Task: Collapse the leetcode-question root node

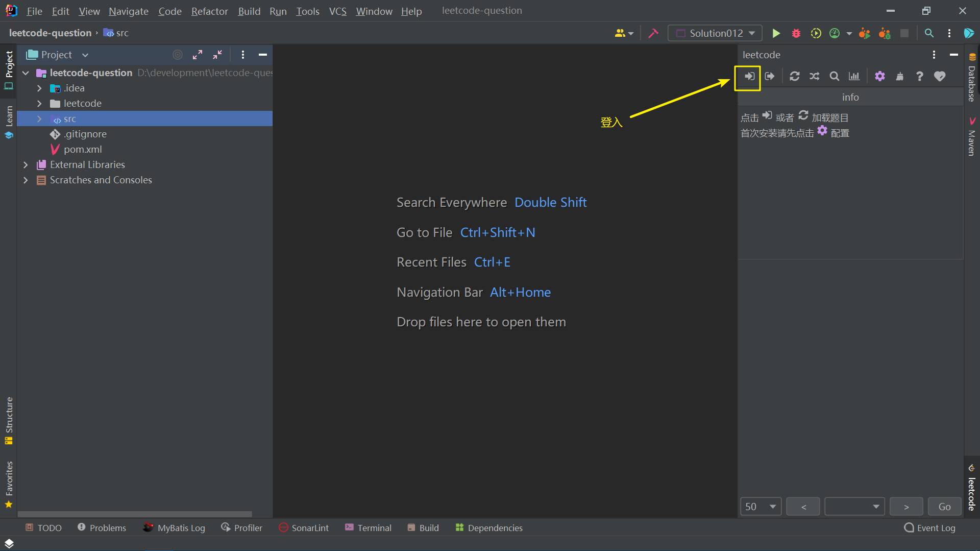Action: pyautogui.click(x=26, y=73)
